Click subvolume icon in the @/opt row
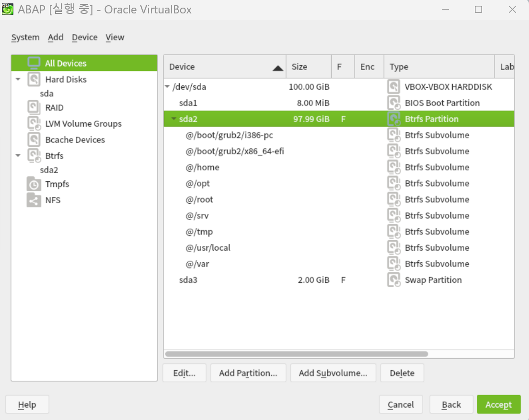 394,183
